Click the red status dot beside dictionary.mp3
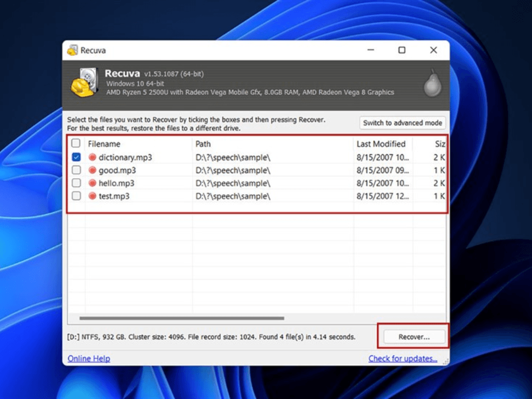Screen dimensions: 532x399 [92, 157]
